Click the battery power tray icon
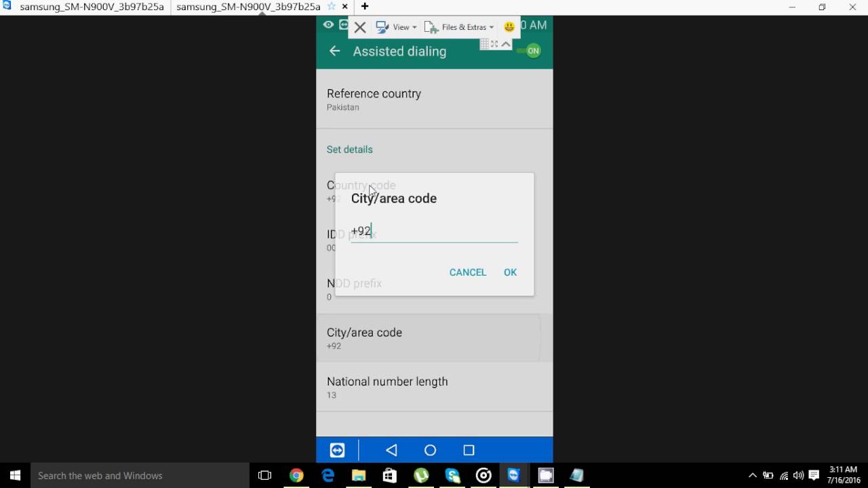The height and width of the screenshot is (488, 868). (768, 475)
